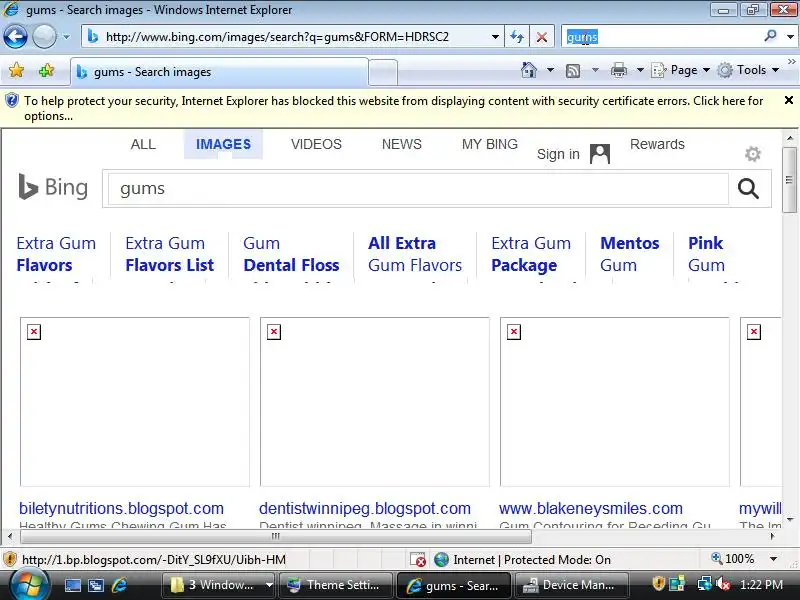Open the recent pages dropdown arrow
Screen dimensions: 800x600
point(66,37)
